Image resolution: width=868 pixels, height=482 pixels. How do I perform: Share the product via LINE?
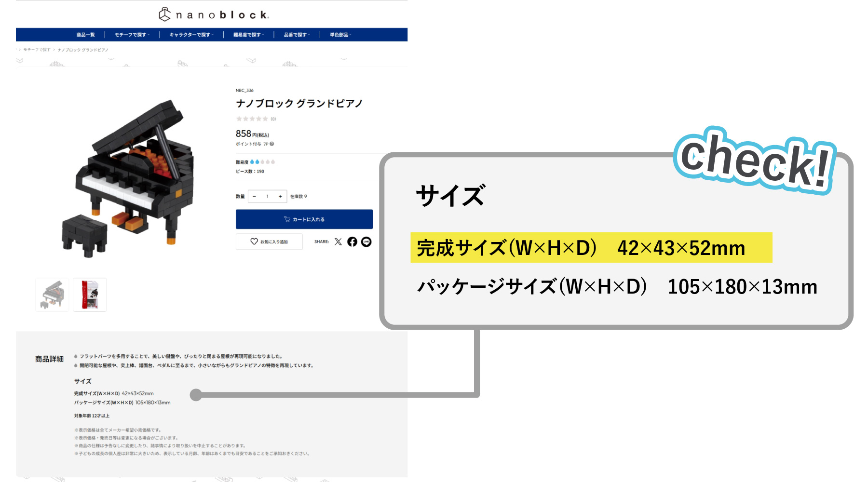[366, 242]
